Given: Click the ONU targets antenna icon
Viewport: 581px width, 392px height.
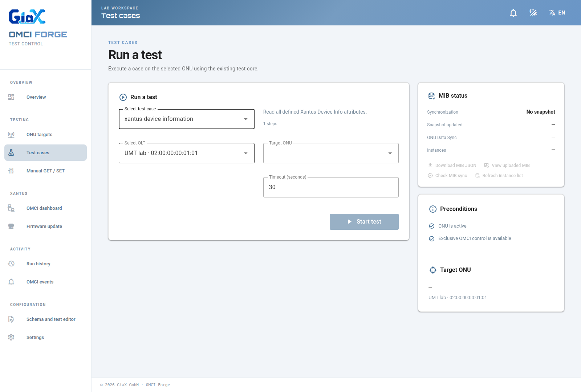Looking at the screenshot, I should [11, 134].
